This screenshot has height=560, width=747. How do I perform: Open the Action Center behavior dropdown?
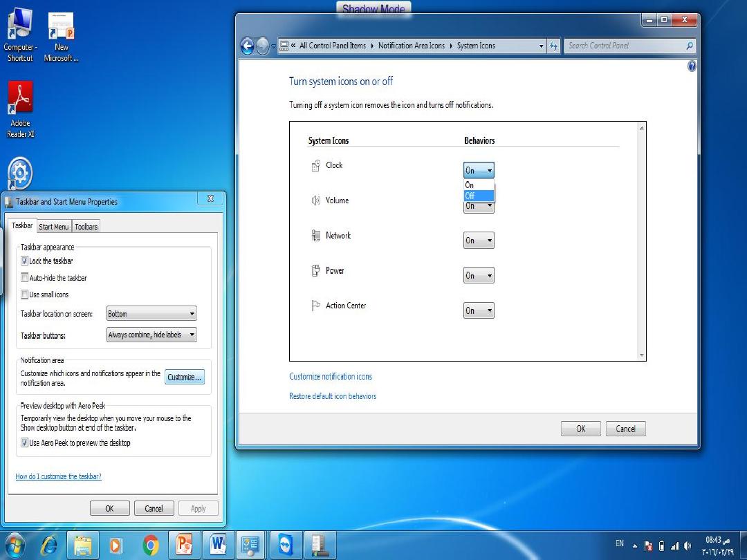[479, 310]
